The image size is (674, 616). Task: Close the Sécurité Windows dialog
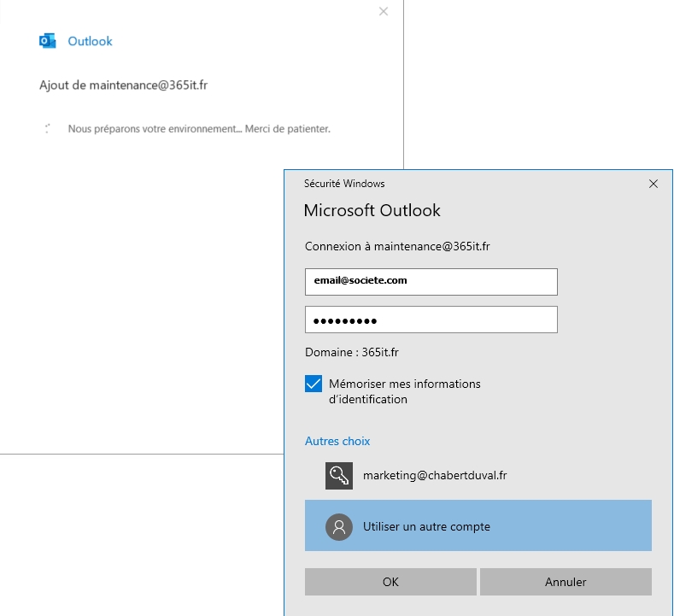[x=653, y=184]
